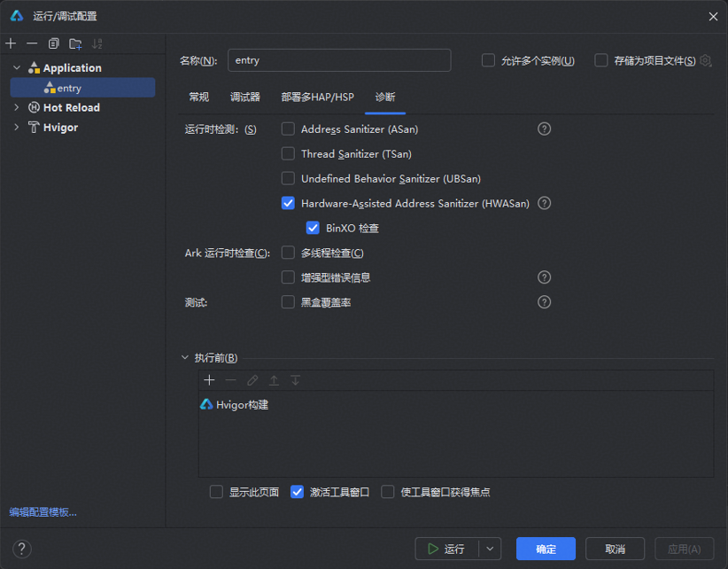Uncheck 激活工具窗口 option
Image resolution: width=728 pixels, height=569 pixels.
(x=298, y=492)
